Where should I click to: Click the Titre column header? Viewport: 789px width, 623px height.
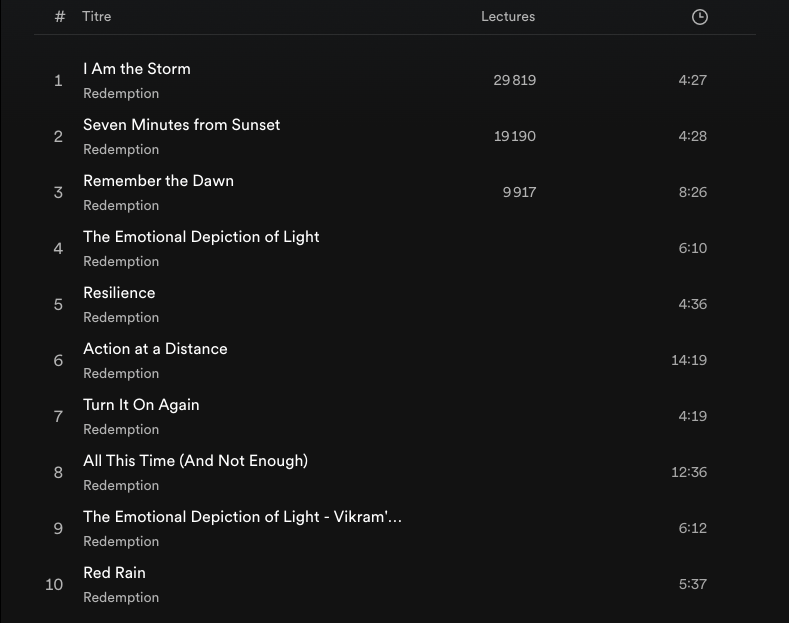[96, 17]
